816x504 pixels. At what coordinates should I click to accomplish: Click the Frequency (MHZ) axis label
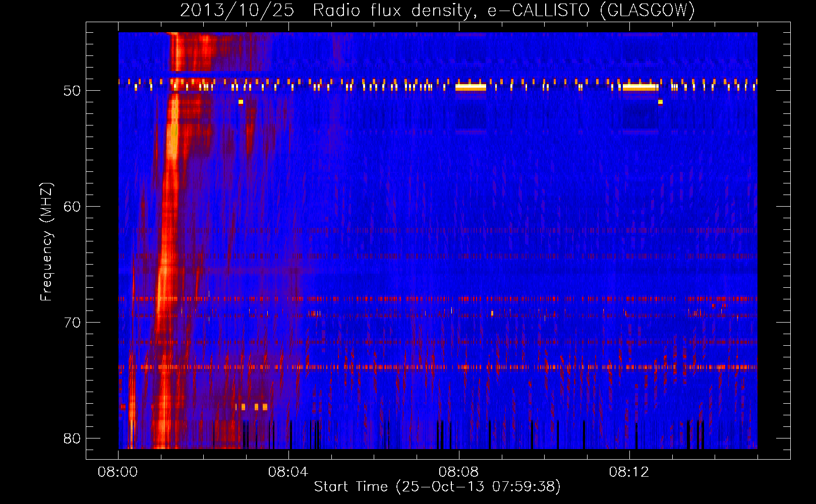tap(46, 242)
